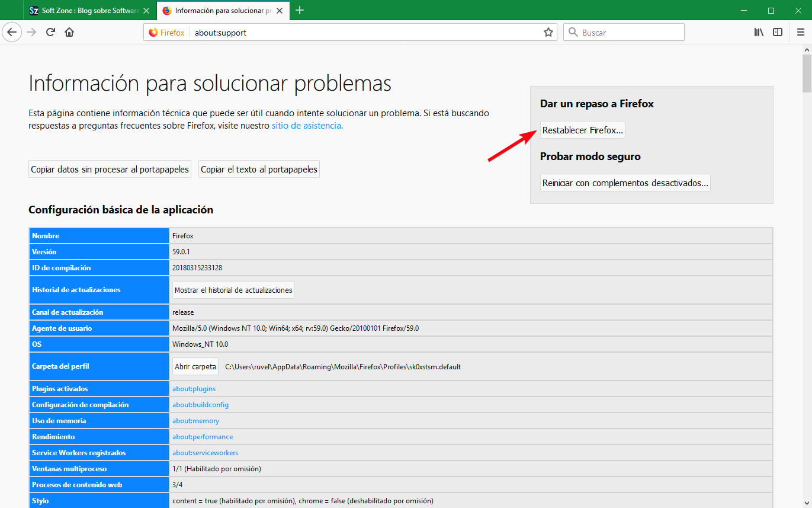Click the Firefox identity icon in address bar
This screenshot has width=812, height=508.
[x=166, y=33]
